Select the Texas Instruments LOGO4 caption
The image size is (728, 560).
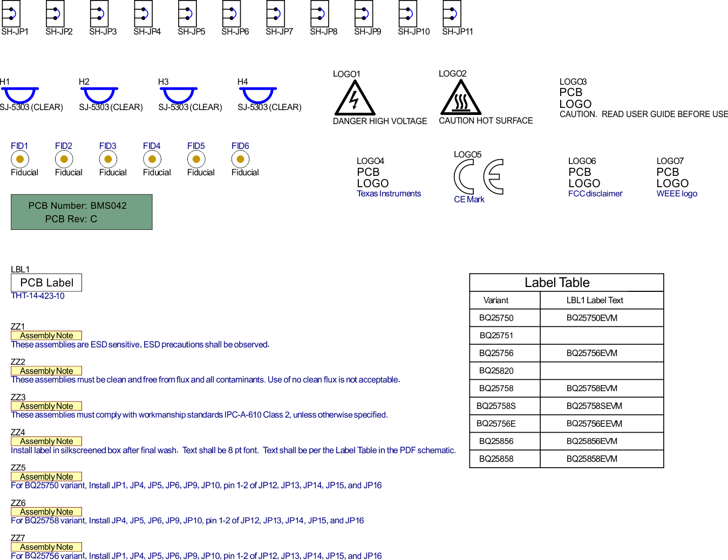(x=389, y=194)
